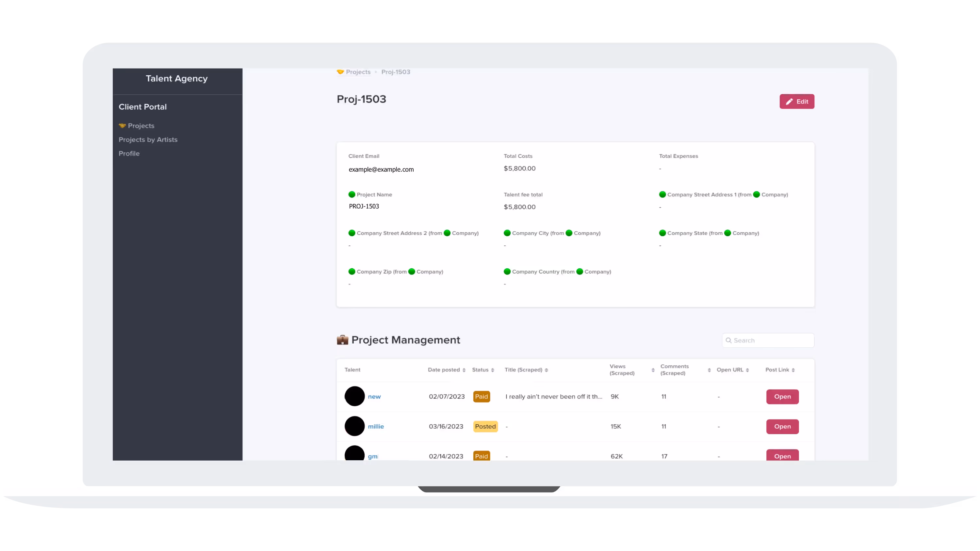The height and width of the screenshot is (551, 980).
Task: Click views value 9K
Action: (614, 397)
